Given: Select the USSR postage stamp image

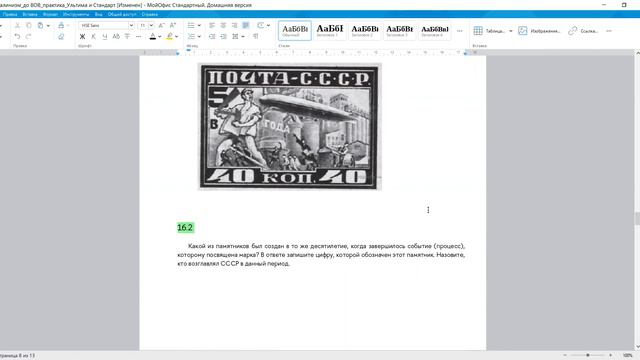Looking at the screenshot, I should (289, 127).
